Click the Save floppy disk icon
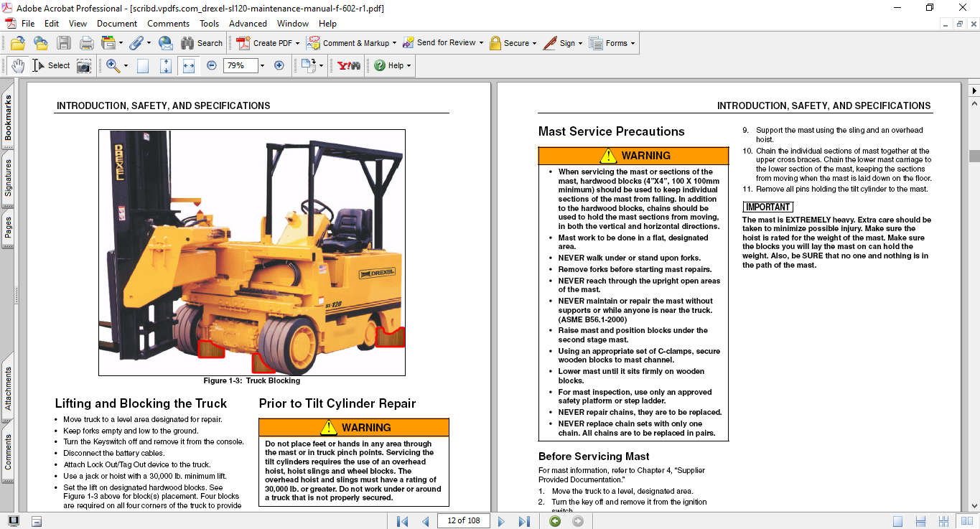 [x=64, y=43]
